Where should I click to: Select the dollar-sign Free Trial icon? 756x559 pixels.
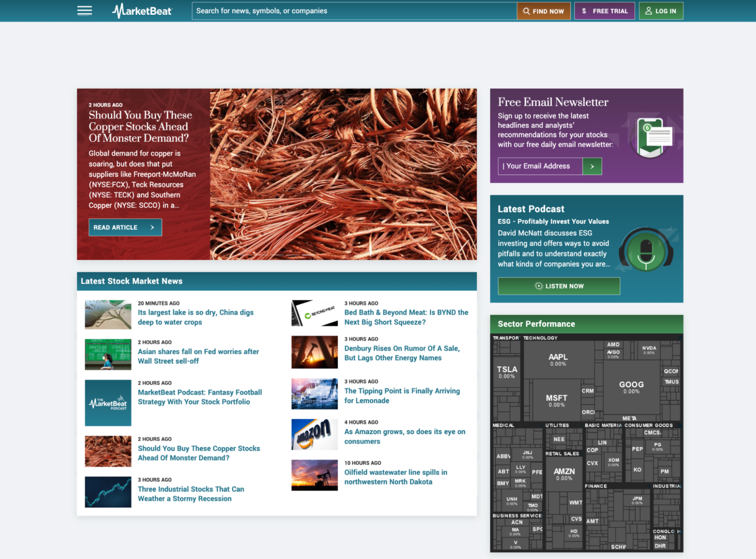click(584, 10)
